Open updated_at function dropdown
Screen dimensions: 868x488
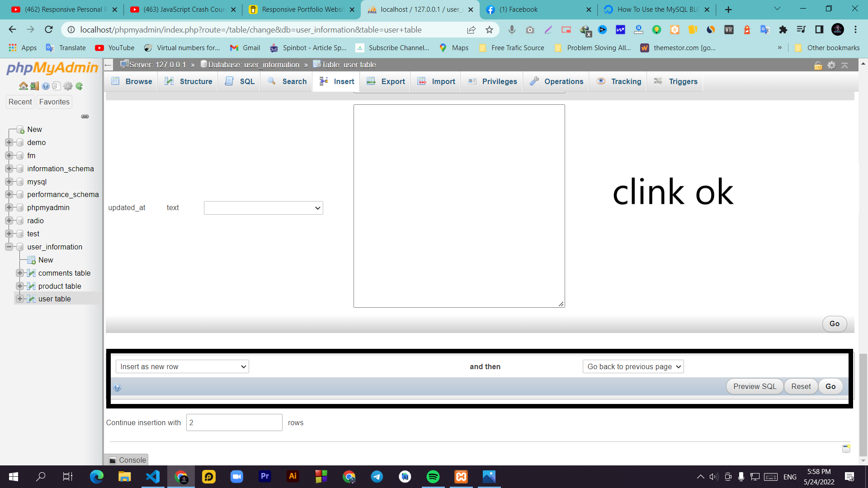(x=263, y=208)
